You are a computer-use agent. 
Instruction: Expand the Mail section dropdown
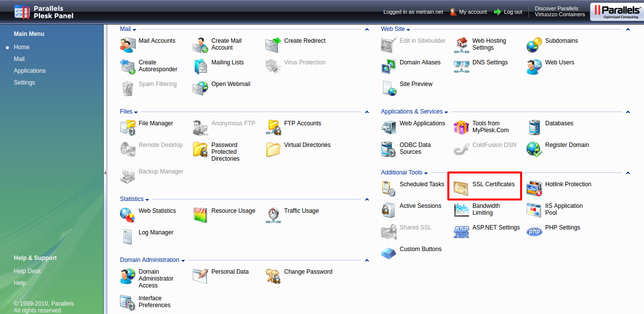point(134,30)
